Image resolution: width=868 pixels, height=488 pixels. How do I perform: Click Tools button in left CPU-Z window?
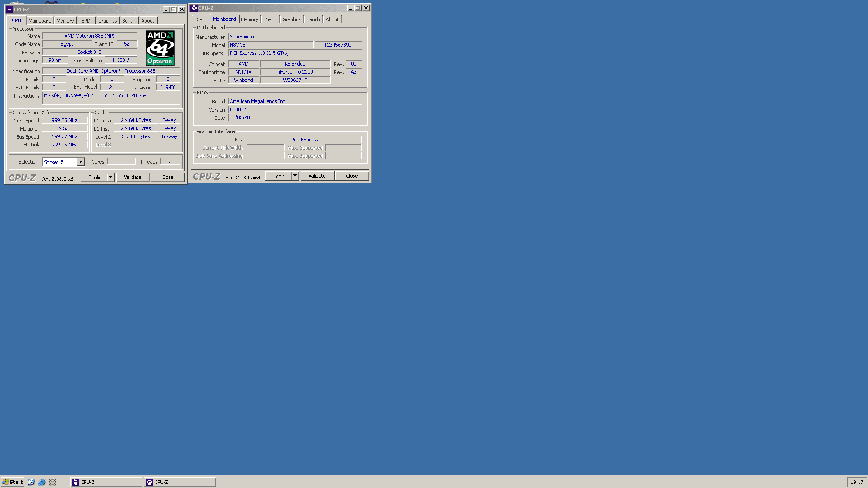click(x=94, y=177)
